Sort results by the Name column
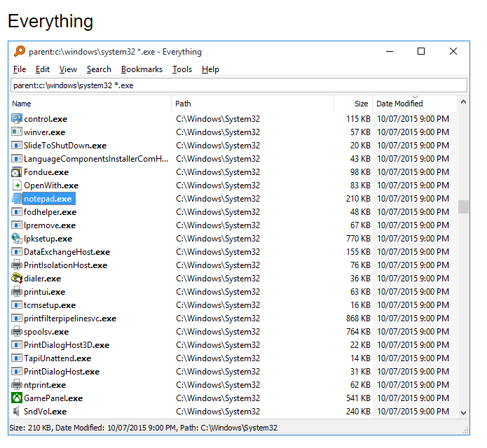Screen dimensions: 487x448 pyautogui.click(x=90, y=104)
